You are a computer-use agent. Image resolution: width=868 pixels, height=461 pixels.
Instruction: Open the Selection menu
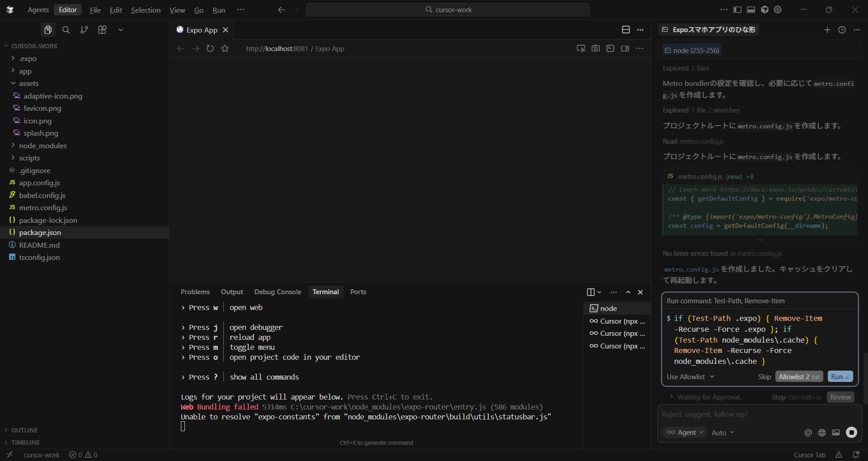pyautogui.click(x=146, y=10)
